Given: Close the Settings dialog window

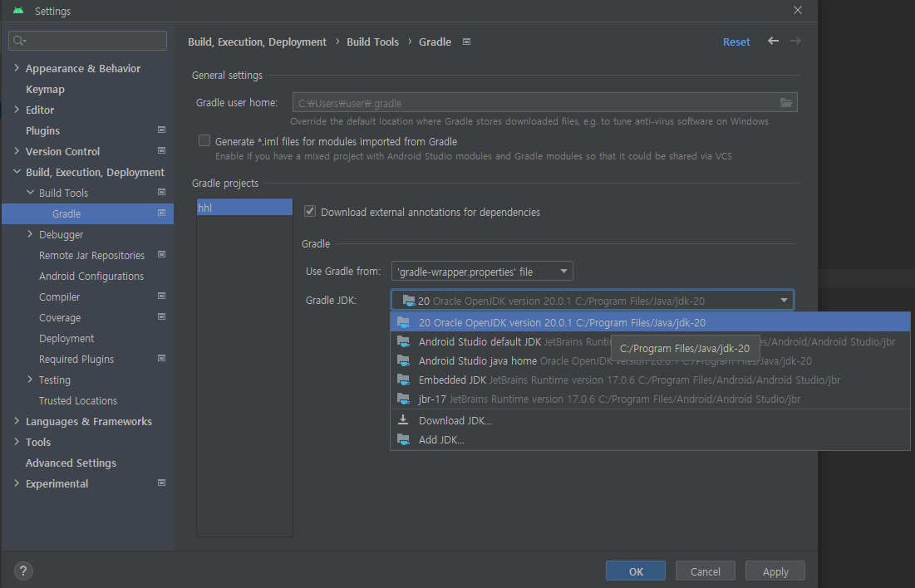Looking at the screenshot, I should tap(798, 10).
